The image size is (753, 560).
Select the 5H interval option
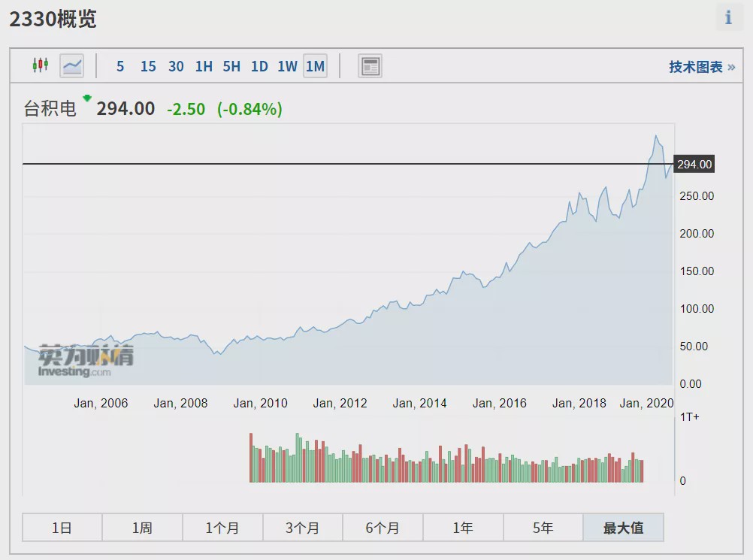231,66
